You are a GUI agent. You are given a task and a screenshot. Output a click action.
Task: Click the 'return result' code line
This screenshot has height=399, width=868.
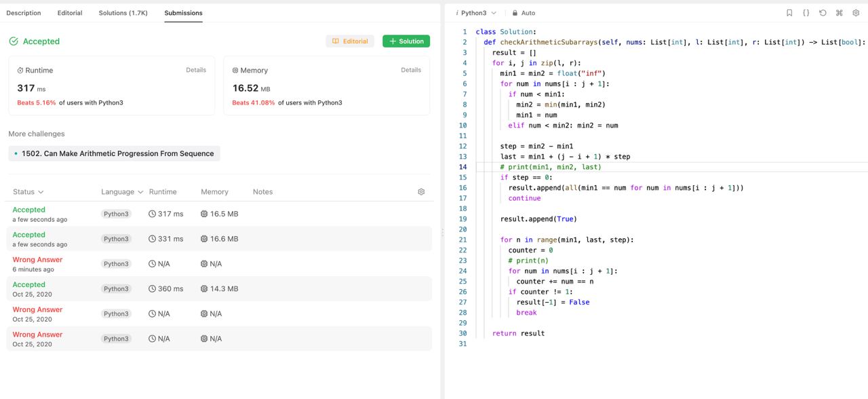coord(518,333)
